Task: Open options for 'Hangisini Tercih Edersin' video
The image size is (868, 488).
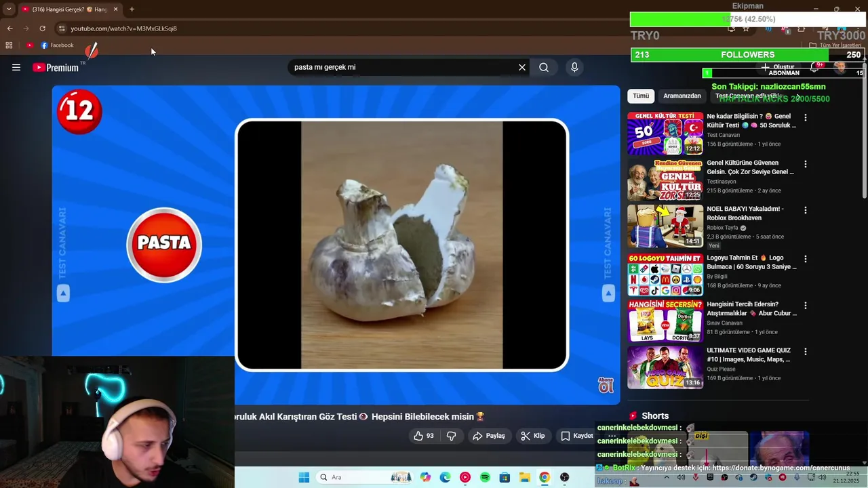Action: click(x=806, y=305)
